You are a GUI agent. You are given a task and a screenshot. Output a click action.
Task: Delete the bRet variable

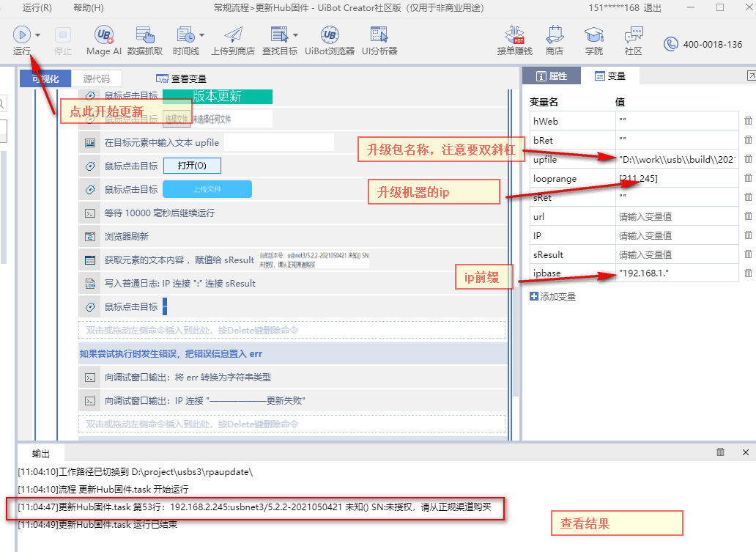point(748,139)
